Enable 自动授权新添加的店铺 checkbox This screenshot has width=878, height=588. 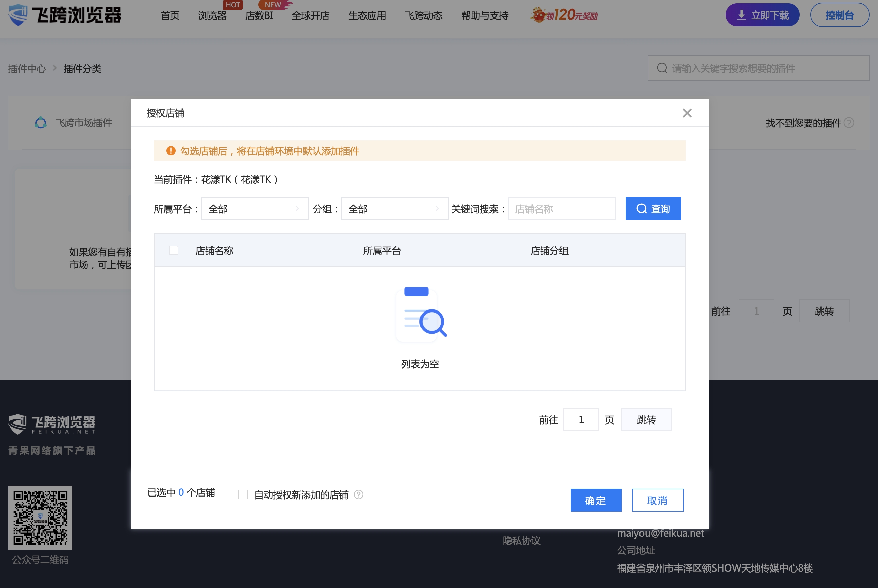point(243,494)
